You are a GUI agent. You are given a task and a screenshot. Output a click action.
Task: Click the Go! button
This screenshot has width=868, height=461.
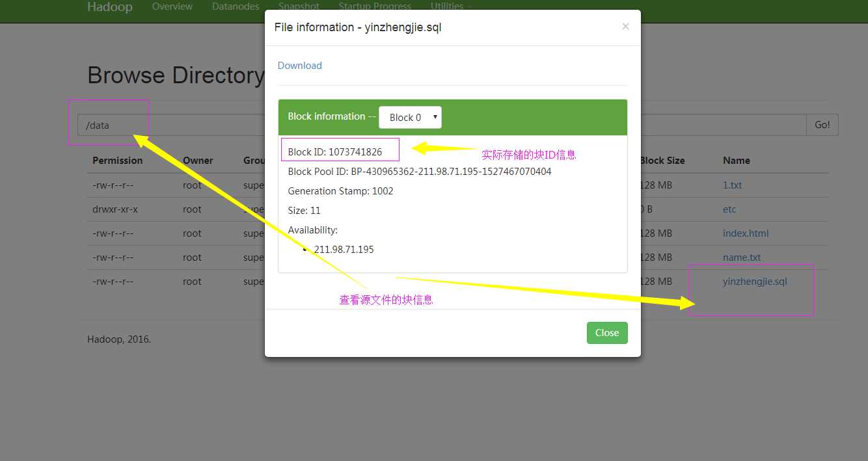(822, 125)
